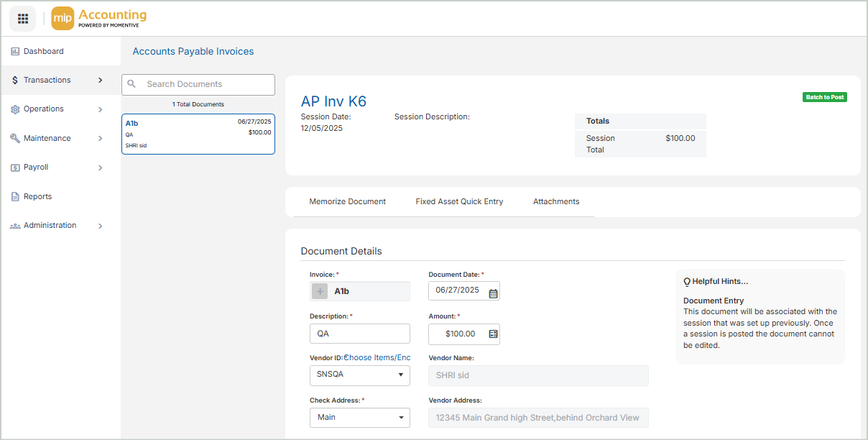
Task: Open Dashboard from the sidebar
Action: (43, 52)
